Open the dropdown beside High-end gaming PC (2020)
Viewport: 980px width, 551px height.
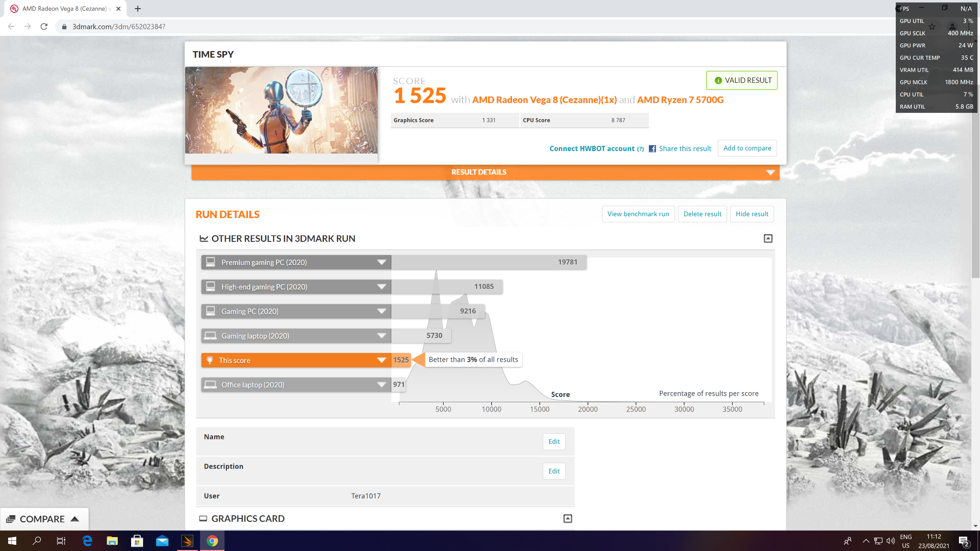[381, 287]
